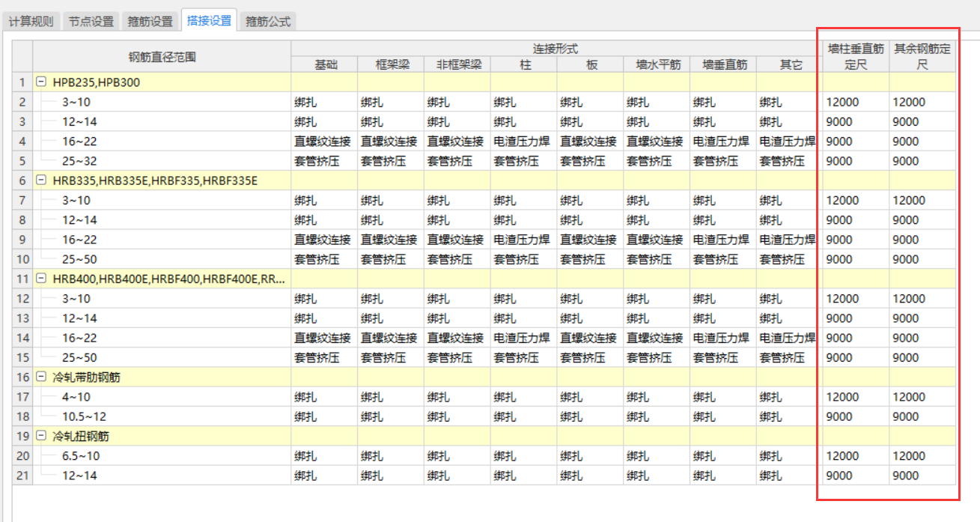Image resolution: width=980 pixels, height=522 pixels.
Task: Edit 其余钢筋定尺 value in row 12
Action: click(x=922, y=299)
